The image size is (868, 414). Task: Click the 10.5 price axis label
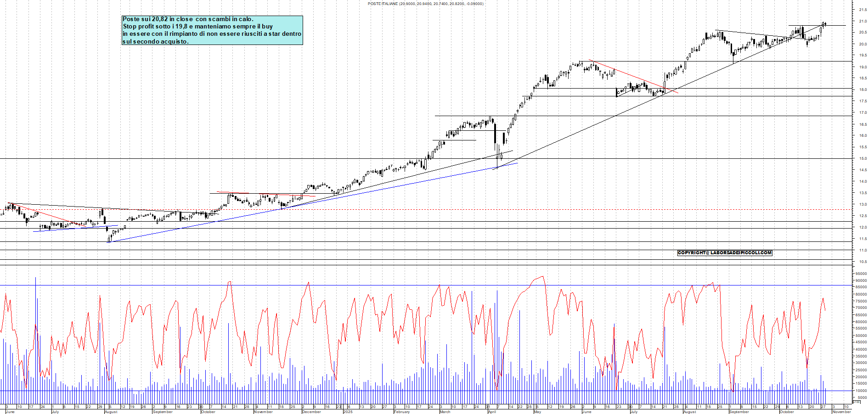862,262
